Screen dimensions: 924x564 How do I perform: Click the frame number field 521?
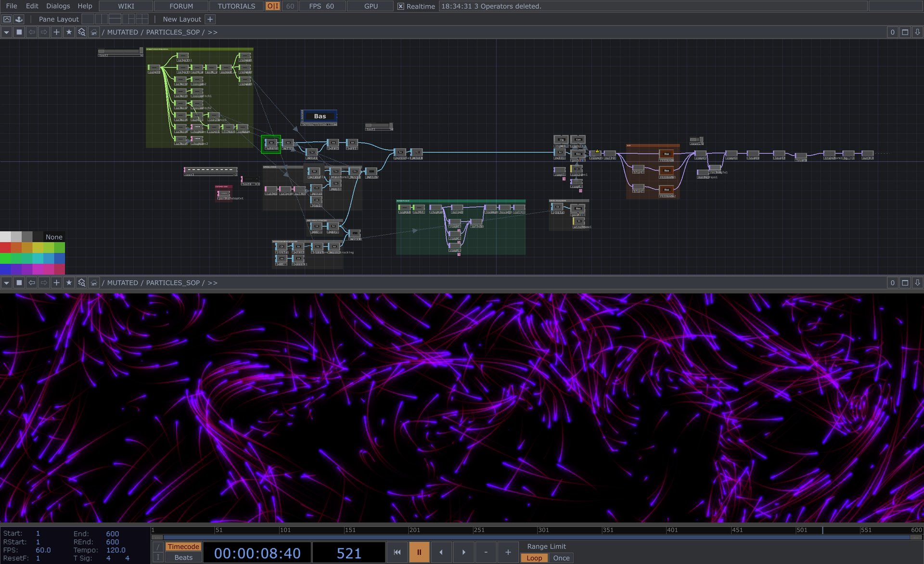tap(348, 553)
